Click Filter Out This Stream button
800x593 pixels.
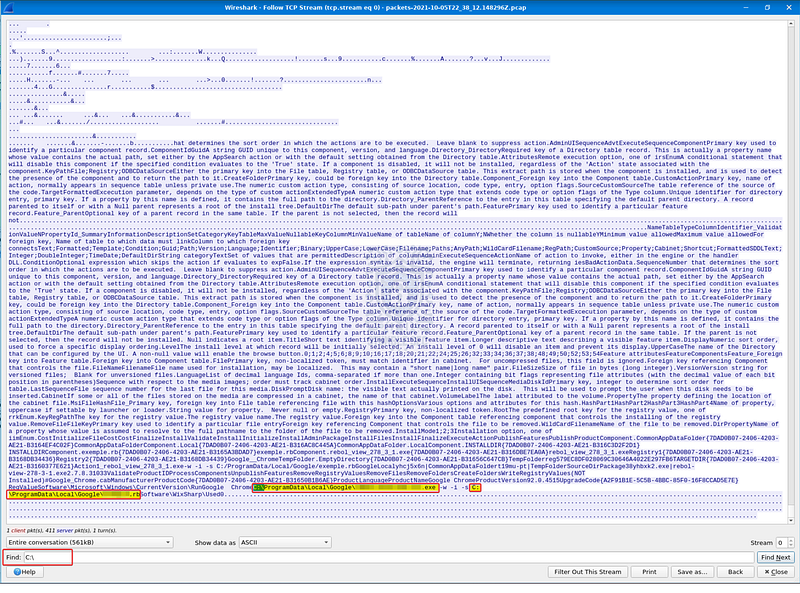588,572
